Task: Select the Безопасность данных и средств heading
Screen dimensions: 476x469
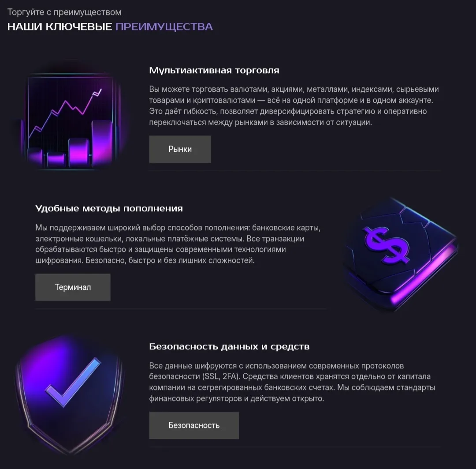Action: (229, 346)
